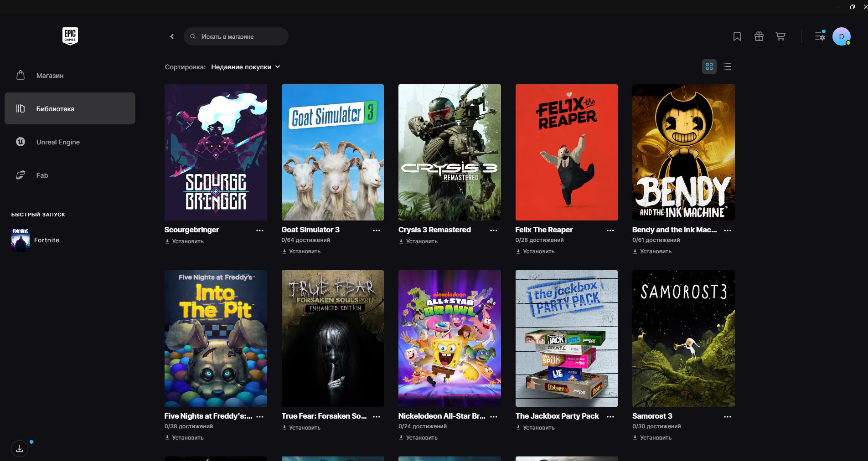Screen dimensions: 868x461
Task: Open the Goat Simulator 3 cover art
Action: pyautogui.click(x=333, y=152)
